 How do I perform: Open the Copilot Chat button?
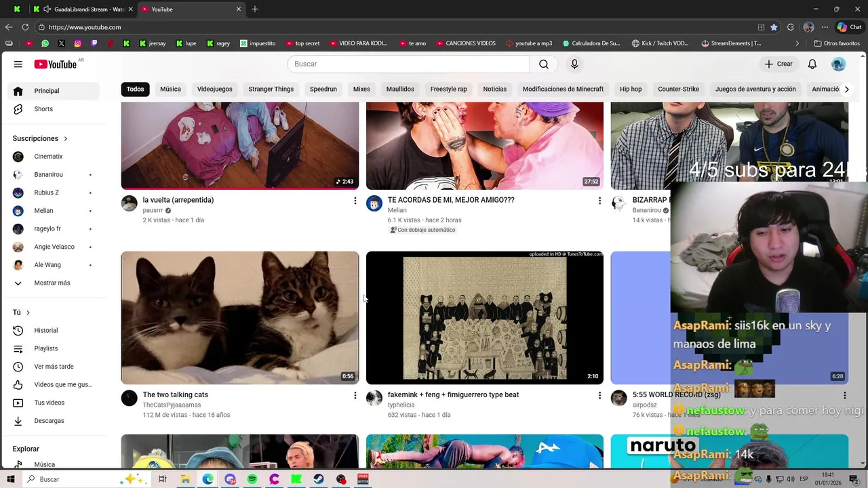pos(849,27)
